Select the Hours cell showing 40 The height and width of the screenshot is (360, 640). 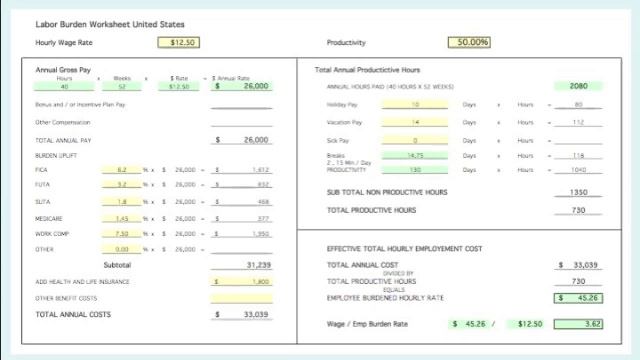tap(64, 87)
